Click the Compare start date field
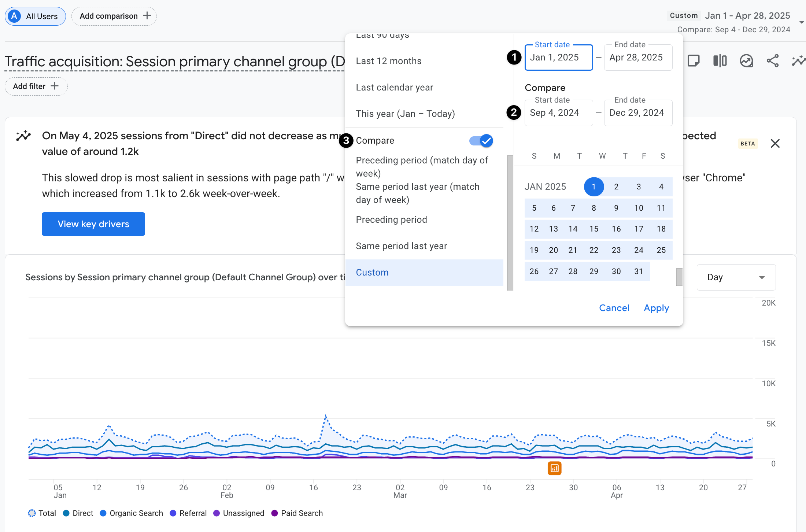Image resolution: width=806 pixels, height=532 pixels. click(558, 113)
